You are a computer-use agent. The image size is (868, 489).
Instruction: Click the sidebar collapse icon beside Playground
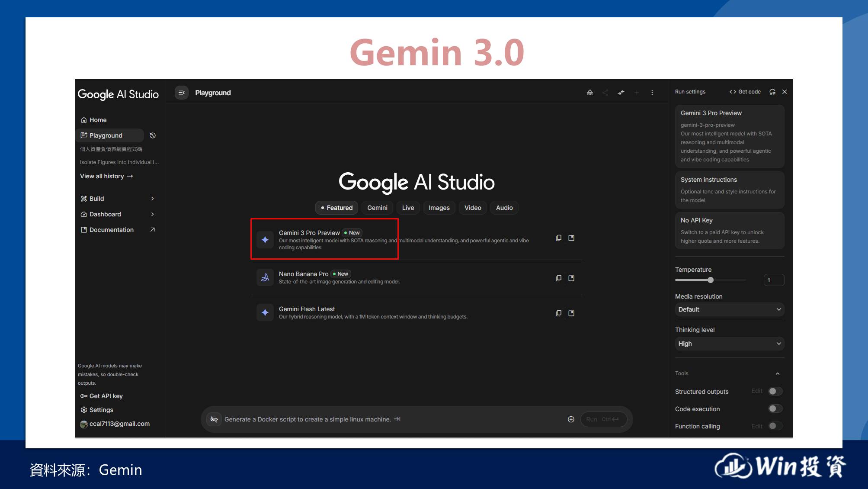point(182,93)
